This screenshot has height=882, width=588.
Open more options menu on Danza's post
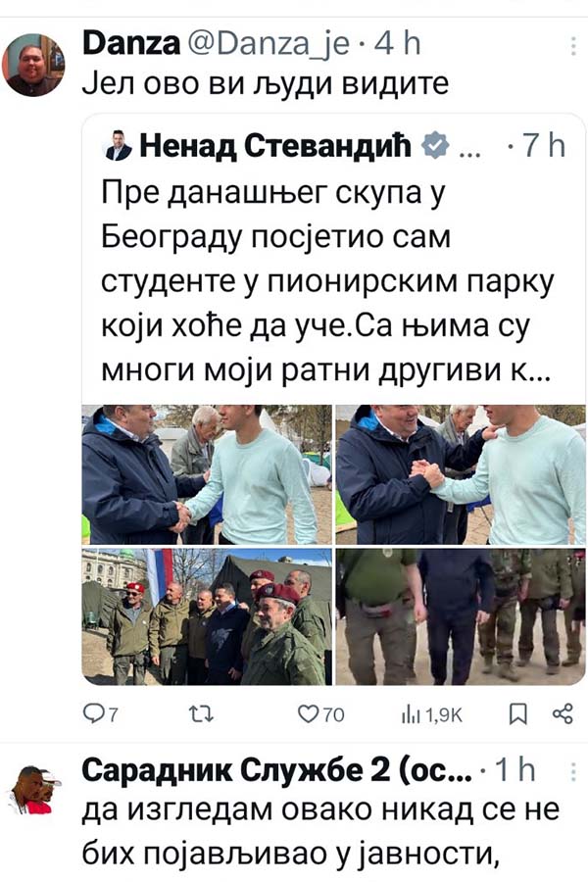coord(572,46)
